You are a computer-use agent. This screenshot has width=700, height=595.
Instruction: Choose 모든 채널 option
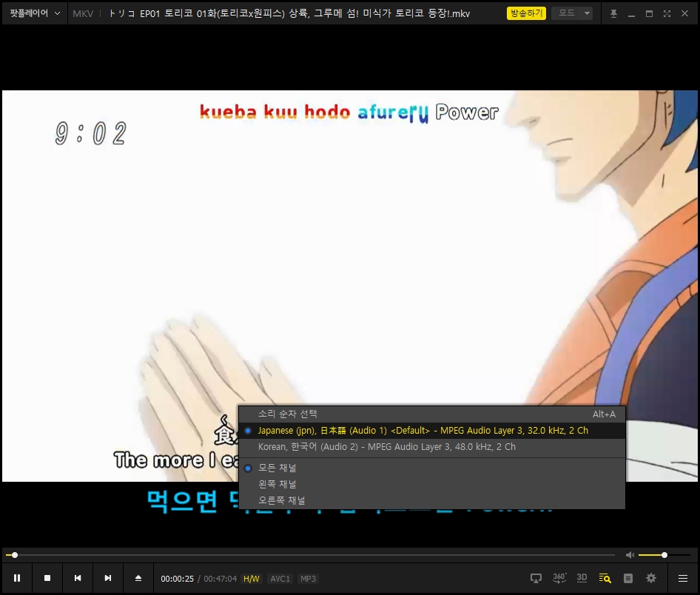(x=432, y=468)
